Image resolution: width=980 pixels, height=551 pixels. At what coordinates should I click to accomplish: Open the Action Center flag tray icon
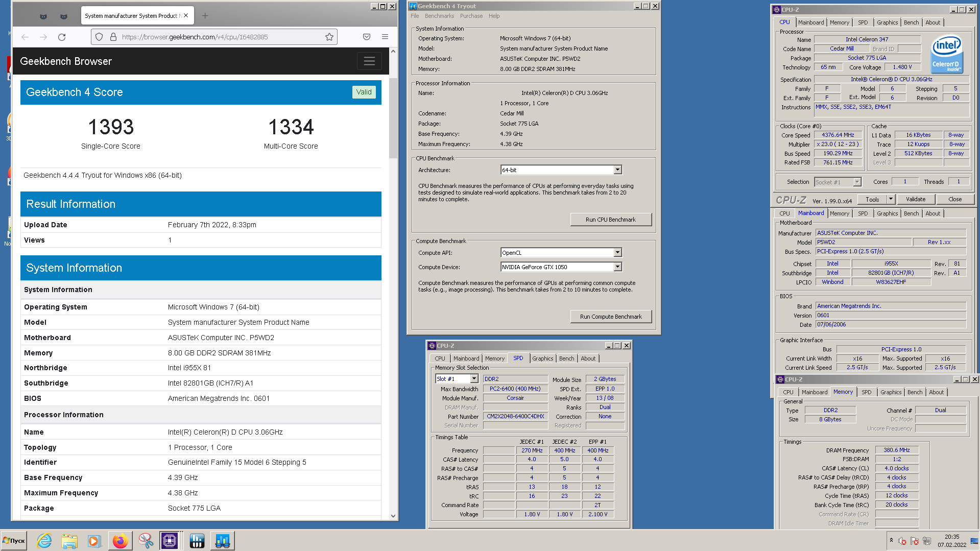click(x=915, y=541)
